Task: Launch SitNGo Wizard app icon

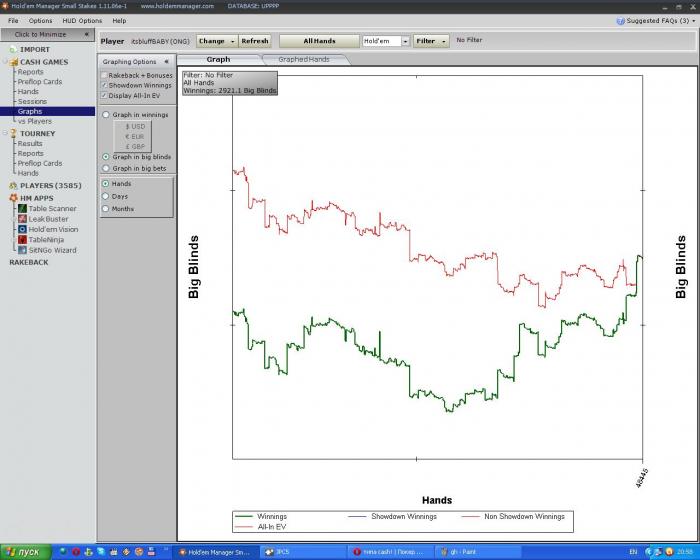Action: (22, 250)
